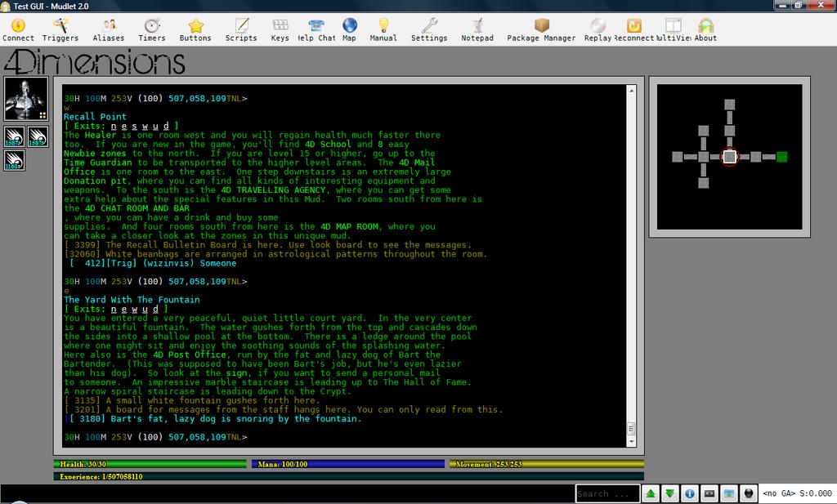Click the 'White beanbags' line

click(x=275, y=254)
